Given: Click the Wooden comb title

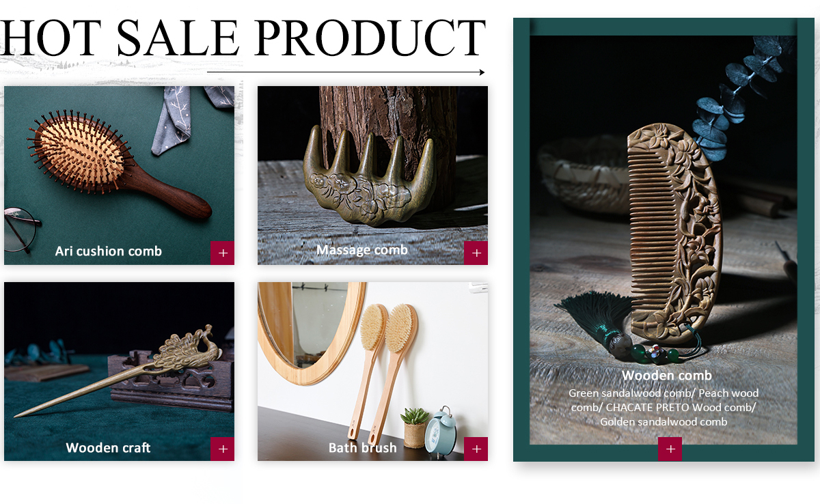Looking at the screenshot, I should pos(667,375).
